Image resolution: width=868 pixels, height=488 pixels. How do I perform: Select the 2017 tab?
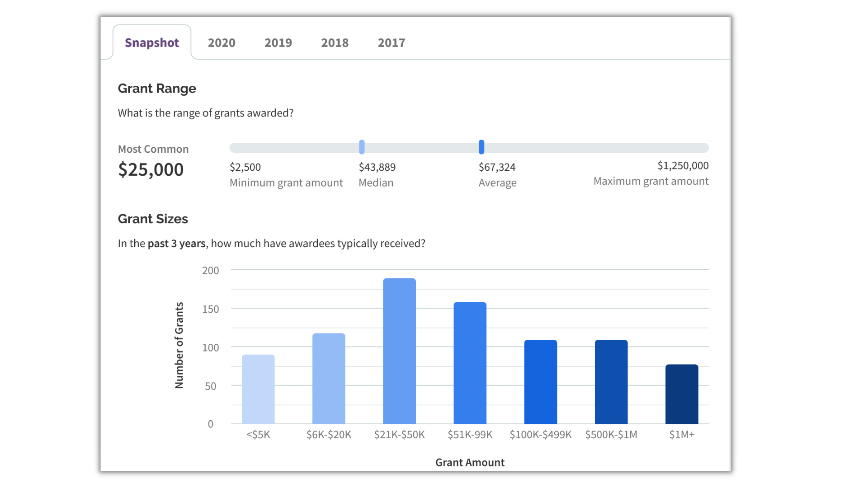[391, 42]
